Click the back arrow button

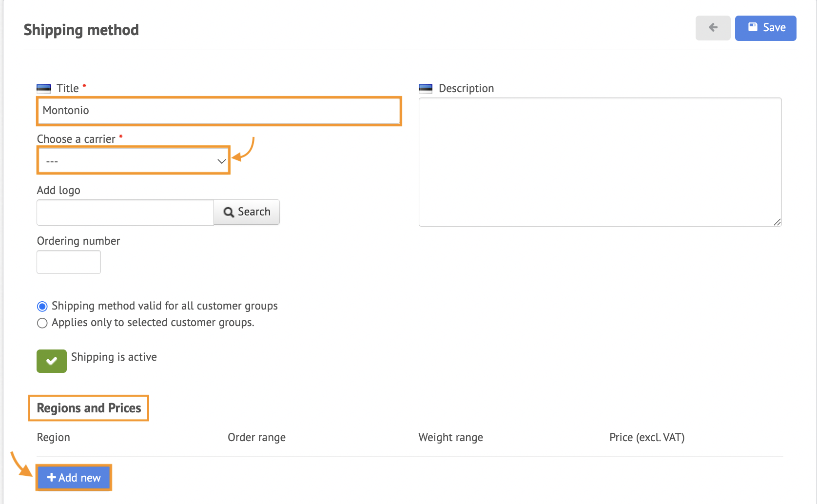pyautogui.click(x=713, y=28)
